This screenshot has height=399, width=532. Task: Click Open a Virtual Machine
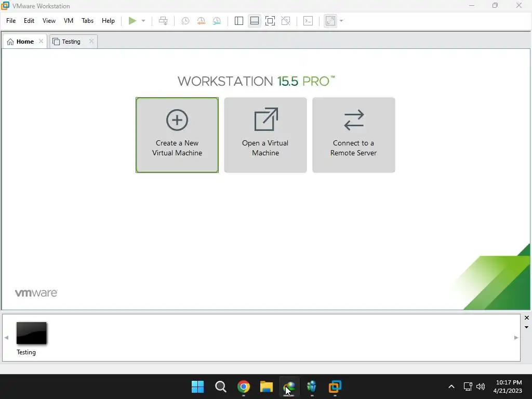pos(265,135)
